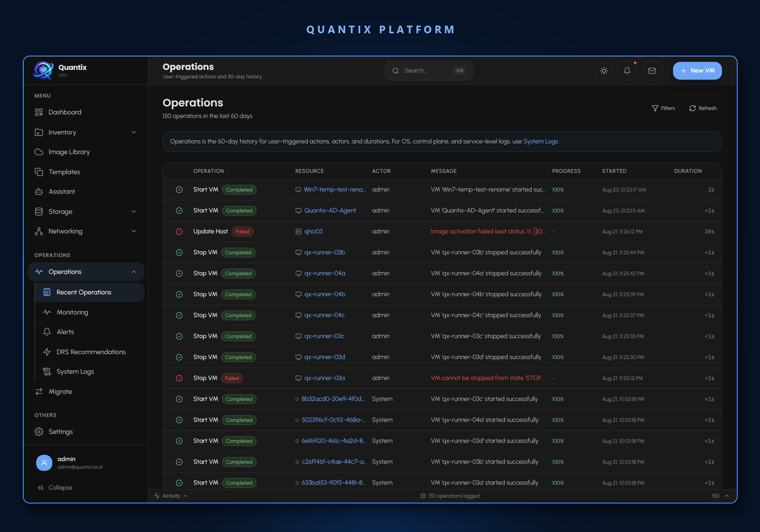Click 'VM cannot be stopped from state' message

click(x=487, y=378)
